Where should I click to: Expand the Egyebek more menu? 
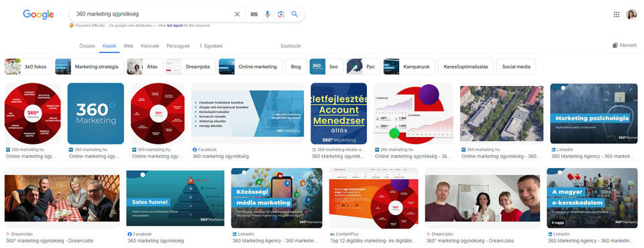pos(211,46)
